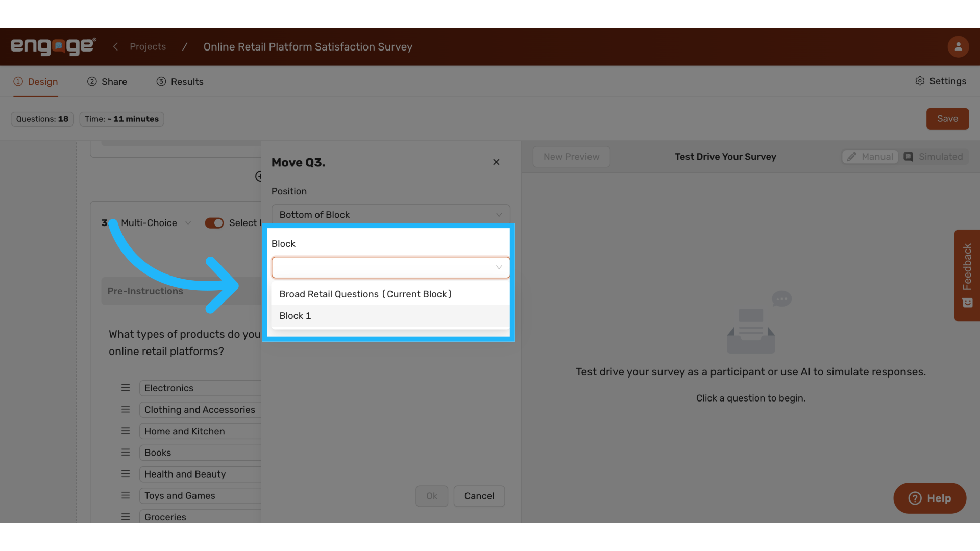Click drag handle beside Electronics
This screenshot has width=980, height=551.
[126, 388]
